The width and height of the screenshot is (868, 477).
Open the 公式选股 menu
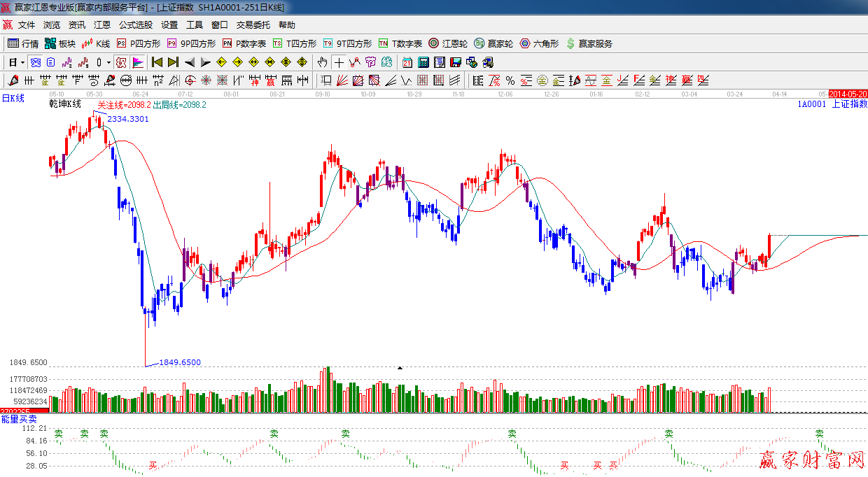135,24
